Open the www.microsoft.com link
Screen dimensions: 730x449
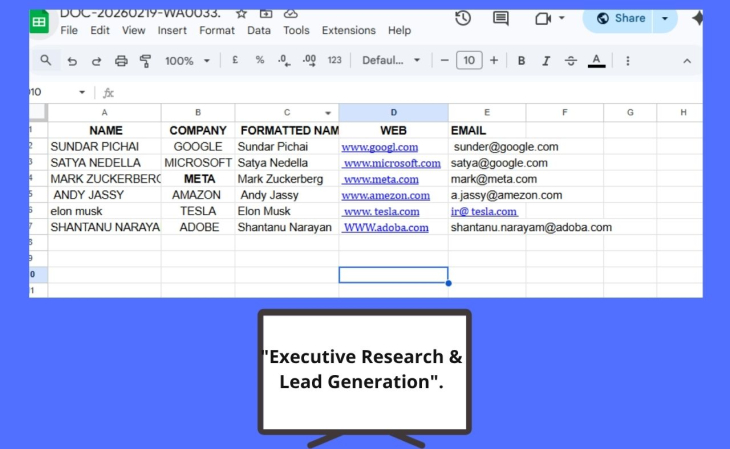coord(392,163)
